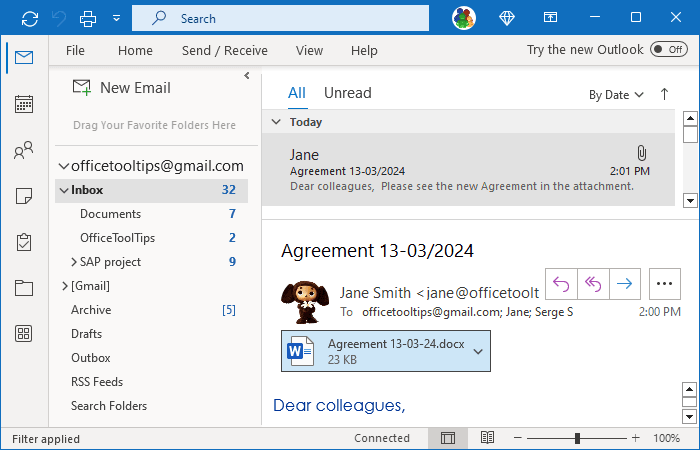The image size is (700, 450).
Task: Toggle the Try the new Outlook switch
Action: click(667, 50)
